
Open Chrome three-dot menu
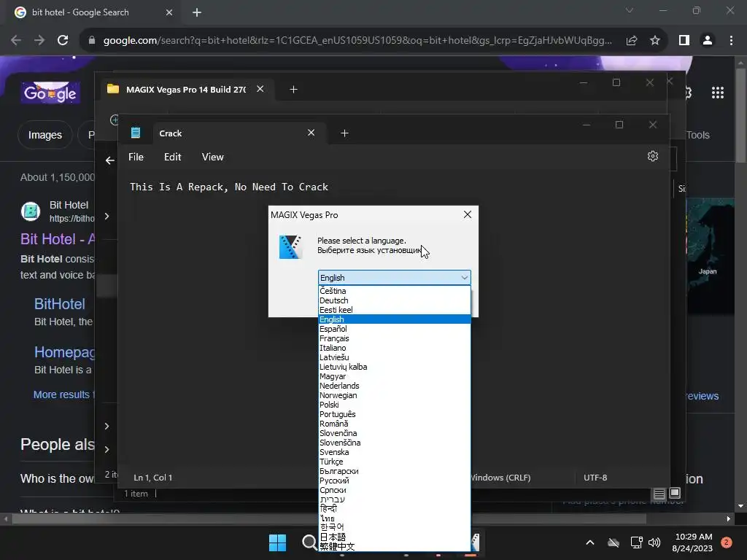tap(731, 41)
